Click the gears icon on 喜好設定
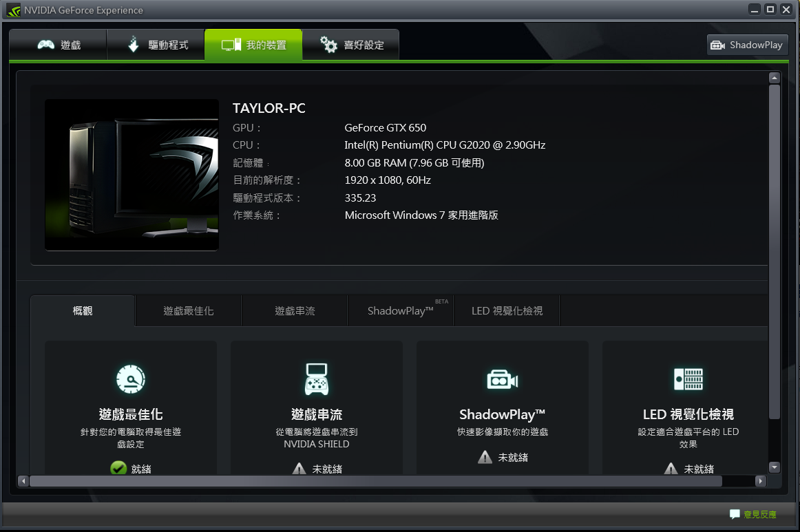Screen dimensions: 800x532 (x=328, y=45)
